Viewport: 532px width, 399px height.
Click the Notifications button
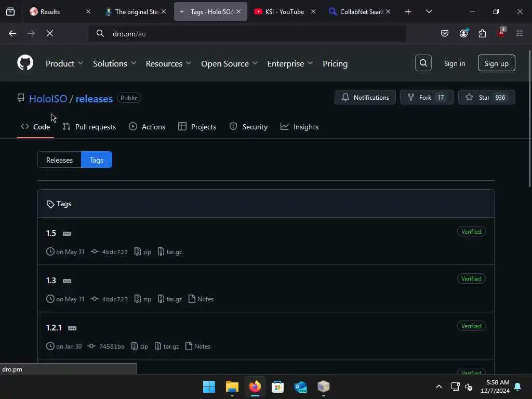tap(365, 97)
